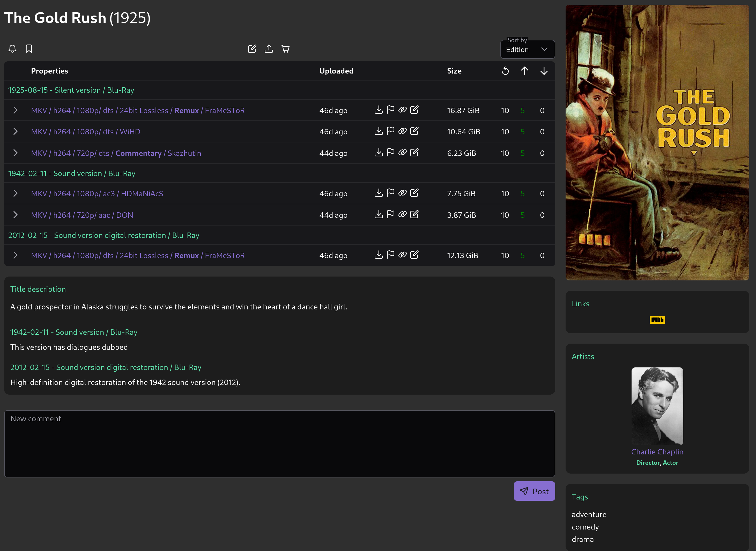Edit the WiHD 10.64 GiB torrent
Image resolution: width=756 pixels, height=551 pixels.
coord(414,131)
